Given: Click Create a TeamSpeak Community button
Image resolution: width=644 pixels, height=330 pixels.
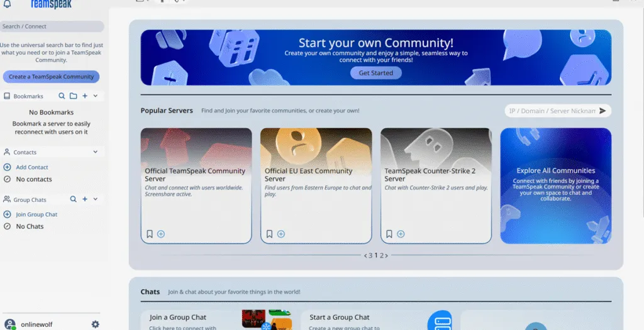Looking at the screenshot, I should click(x=52, y=76).
